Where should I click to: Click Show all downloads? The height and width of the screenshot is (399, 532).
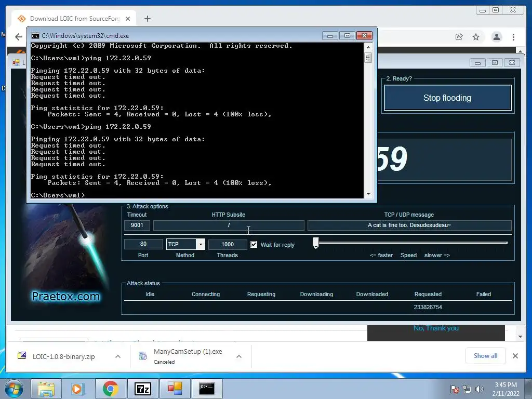coord(486,356)
